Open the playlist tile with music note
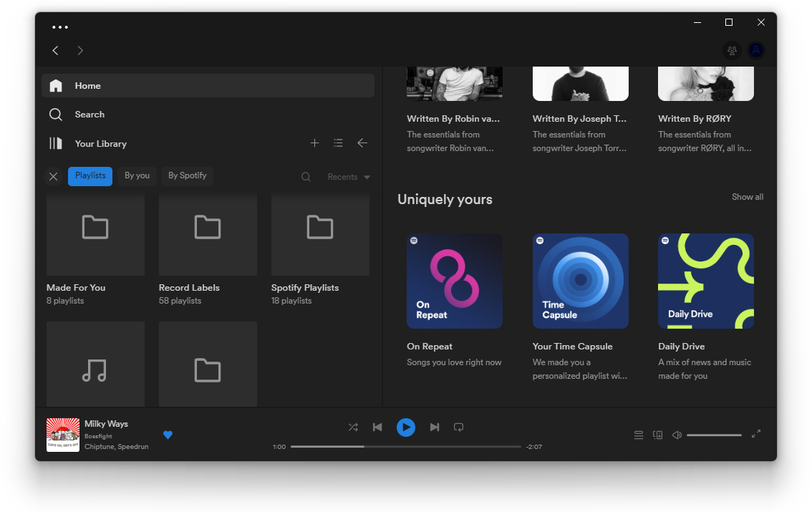The width and height of the screenshot is (812, 512). [x=95, y=364]
